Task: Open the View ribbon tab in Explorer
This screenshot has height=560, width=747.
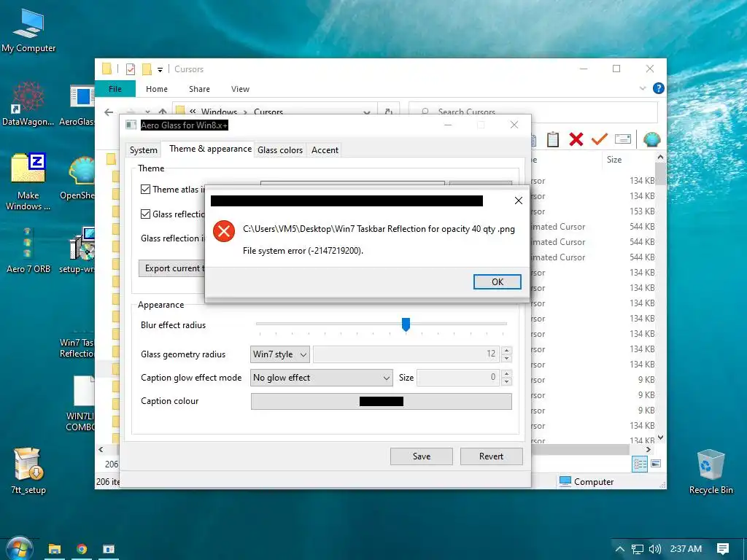Action: click(240, 89)
